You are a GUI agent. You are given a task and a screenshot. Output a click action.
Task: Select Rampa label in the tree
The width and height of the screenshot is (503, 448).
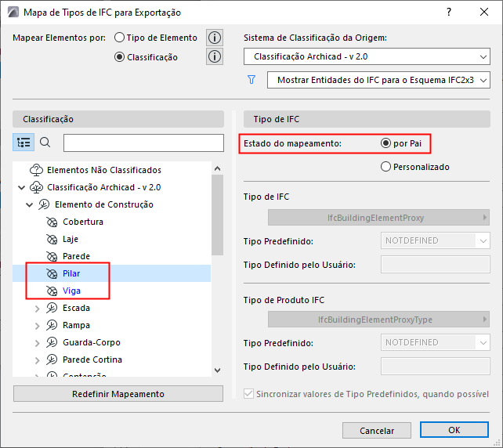76,325
